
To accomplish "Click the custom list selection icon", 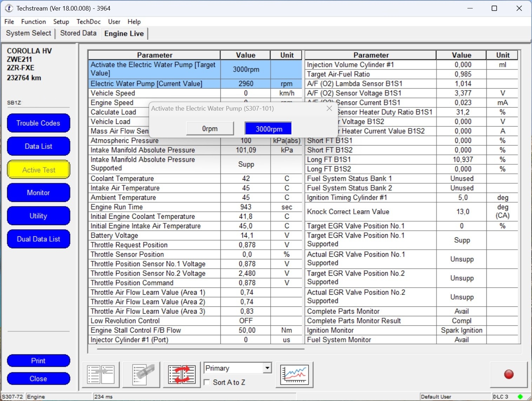I will tap(141, 375).
